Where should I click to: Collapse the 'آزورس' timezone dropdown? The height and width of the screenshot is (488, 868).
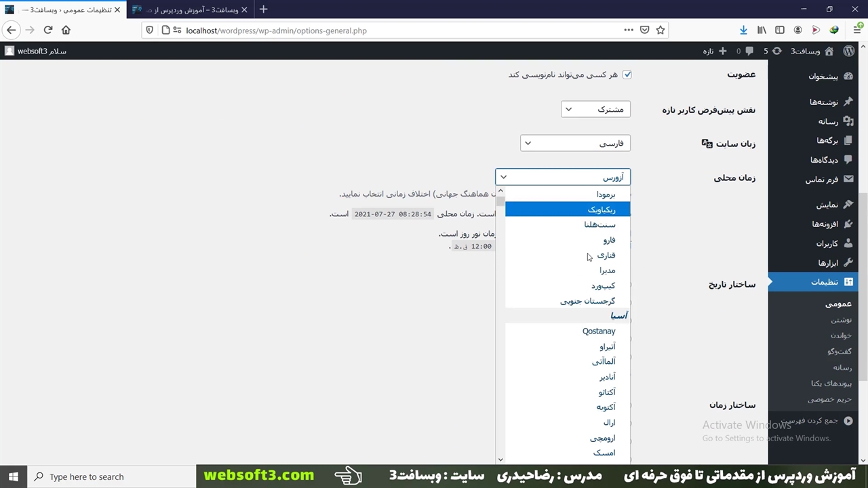pos(563,177)
